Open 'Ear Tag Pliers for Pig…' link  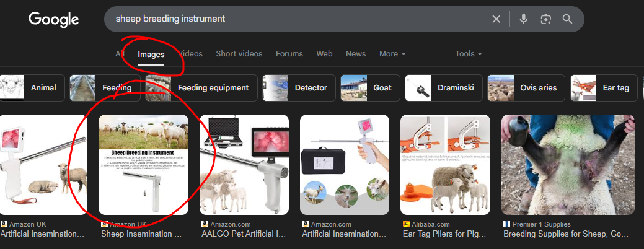[444, 234]
